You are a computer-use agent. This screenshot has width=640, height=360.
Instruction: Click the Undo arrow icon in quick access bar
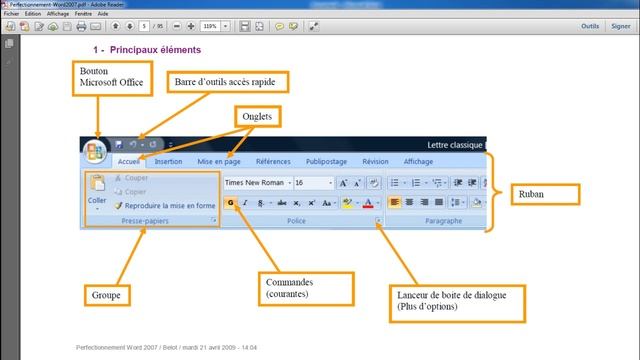tap(133, 144)
